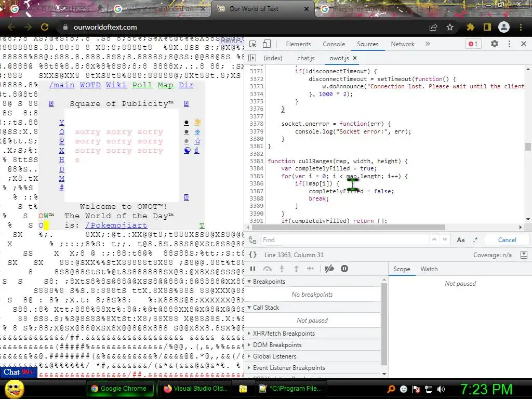The width and height of the screenshot is (532, 399).
Task: Switch to the Elements panel
Action: click(x=298, y=44)
